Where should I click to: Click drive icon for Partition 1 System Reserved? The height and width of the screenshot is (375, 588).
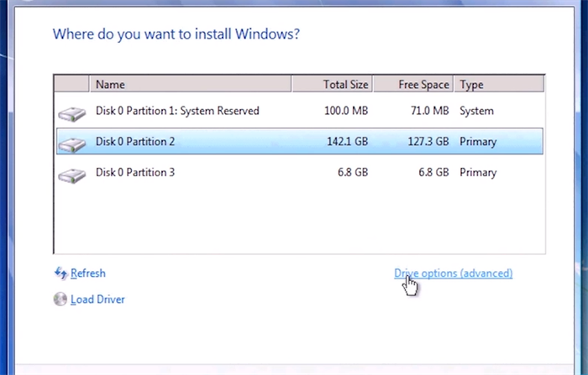(x=72, y=114)
